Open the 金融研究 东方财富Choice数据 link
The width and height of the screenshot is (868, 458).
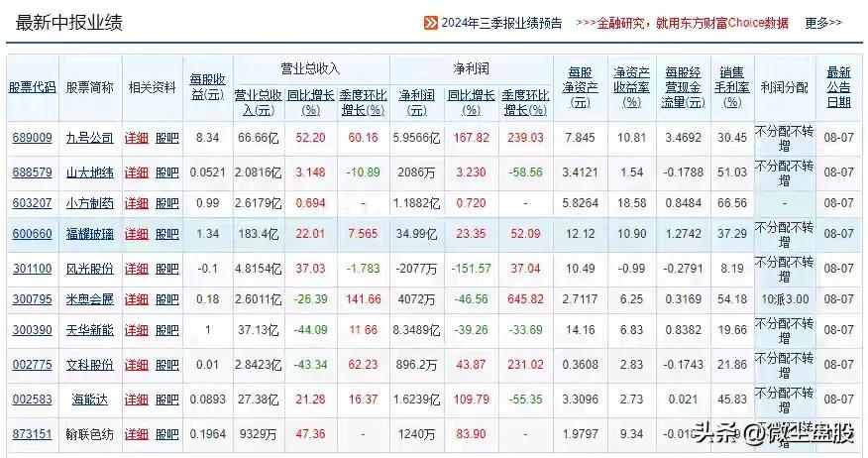pos(682,23)
